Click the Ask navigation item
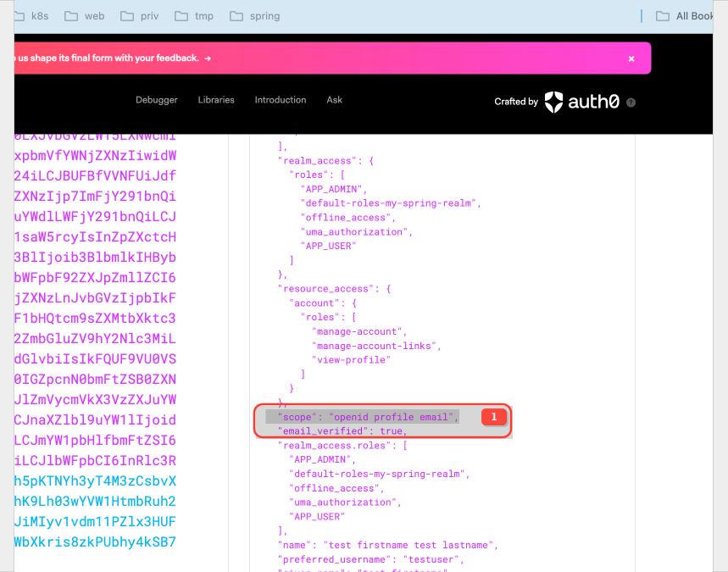Screen dimensions: 728x572 (334, 100)
